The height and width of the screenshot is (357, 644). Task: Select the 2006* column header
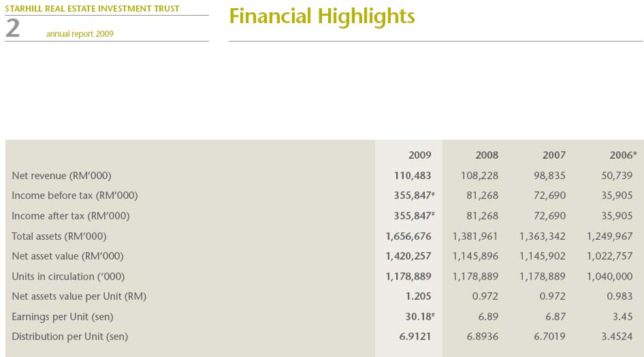(x=623, y=155)
